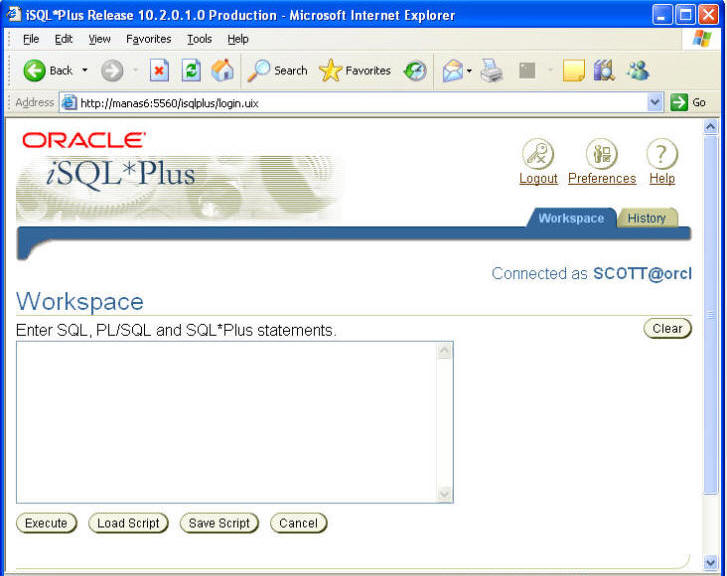The image size is (727, 576).
Task: Click the Execute button
Action: 46,523
